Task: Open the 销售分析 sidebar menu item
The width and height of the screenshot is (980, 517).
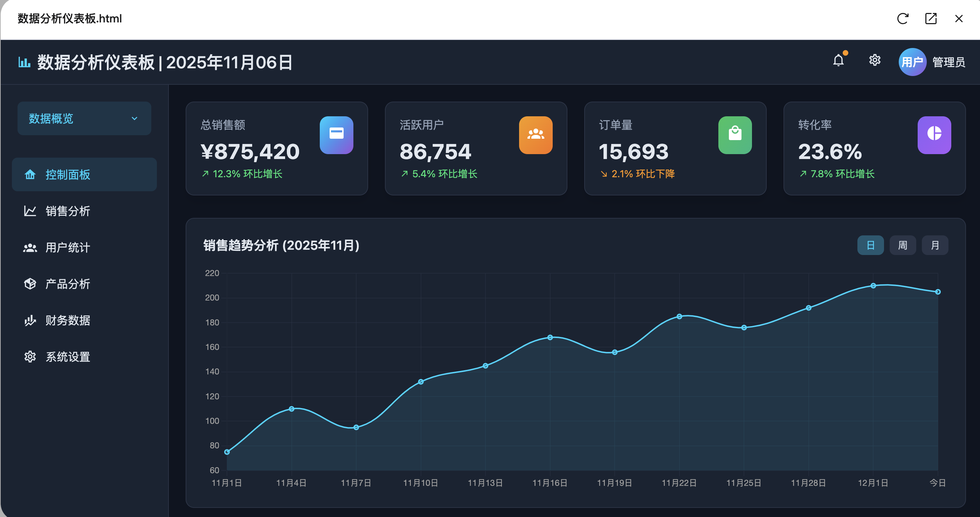Action: 68,211
